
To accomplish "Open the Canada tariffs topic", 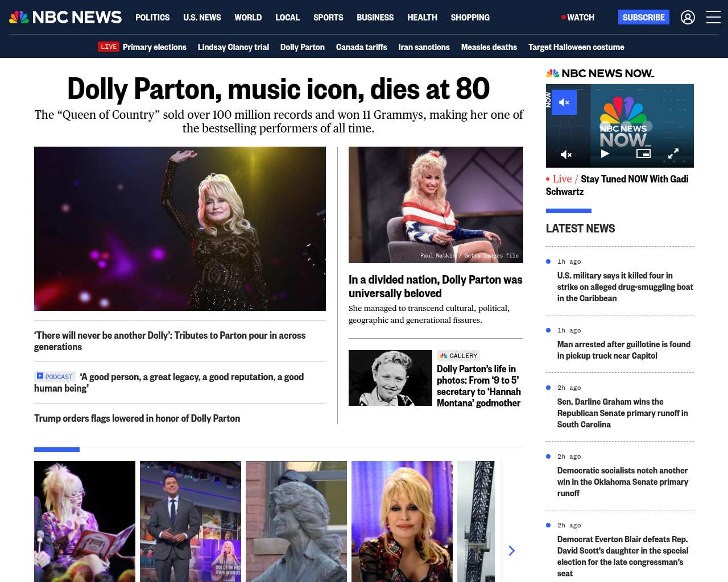I will [x=361, y=47].
